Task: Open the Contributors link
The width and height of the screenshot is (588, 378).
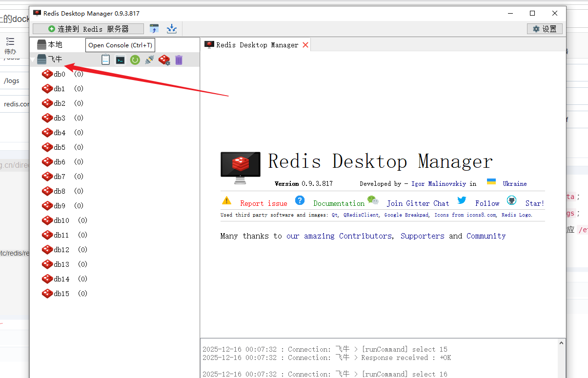Action: pyautogui.click(x=365, y=236)
